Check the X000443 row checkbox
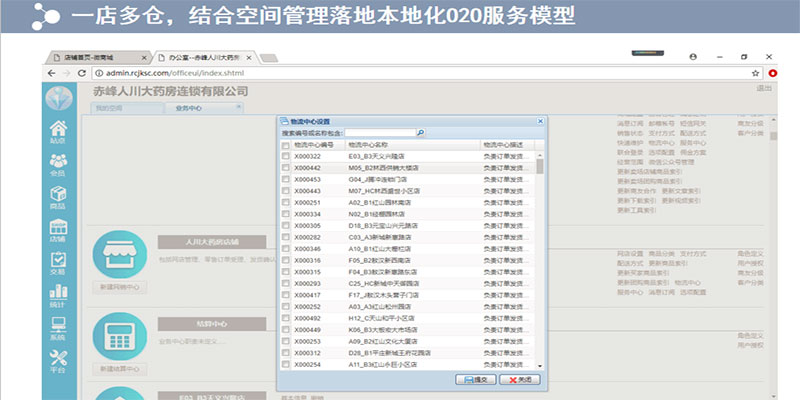The height and width of the screenshot is (400, 800). click(x=286, y=191)
